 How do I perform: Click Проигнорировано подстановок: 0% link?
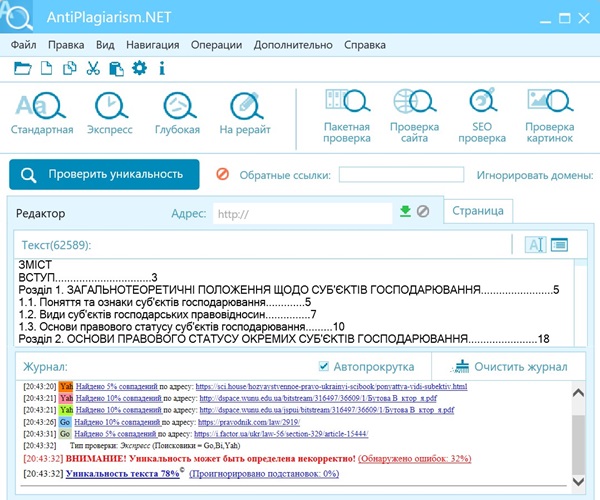[x=264, y=474]
